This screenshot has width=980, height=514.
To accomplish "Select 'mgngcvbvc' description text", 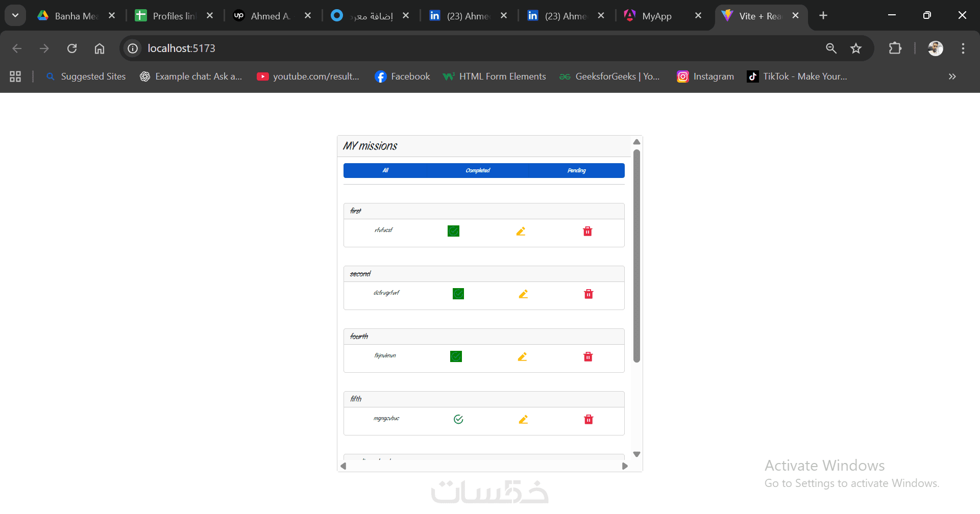I will tap(386, 418).
